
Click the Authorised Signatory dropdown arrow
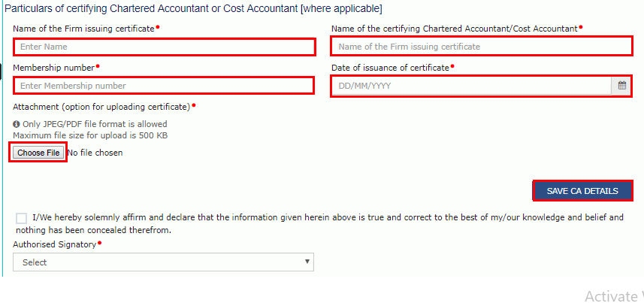[307, 262]
